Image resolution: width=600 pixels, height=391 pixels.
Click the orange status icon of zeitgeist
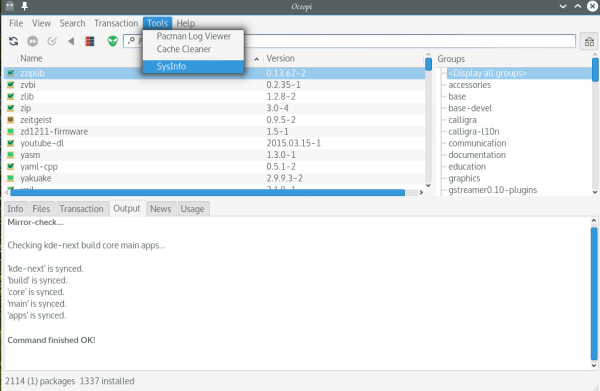[11, 120]
